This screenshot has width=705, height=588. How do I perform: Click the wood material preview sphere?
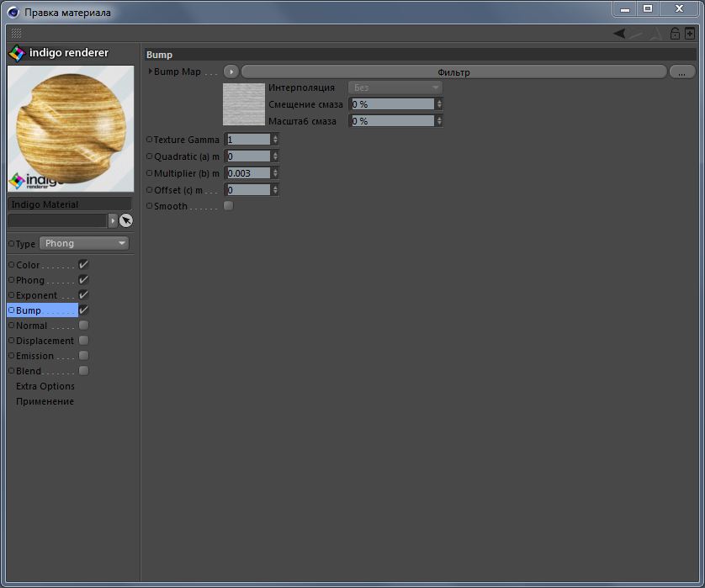(71, 129)
